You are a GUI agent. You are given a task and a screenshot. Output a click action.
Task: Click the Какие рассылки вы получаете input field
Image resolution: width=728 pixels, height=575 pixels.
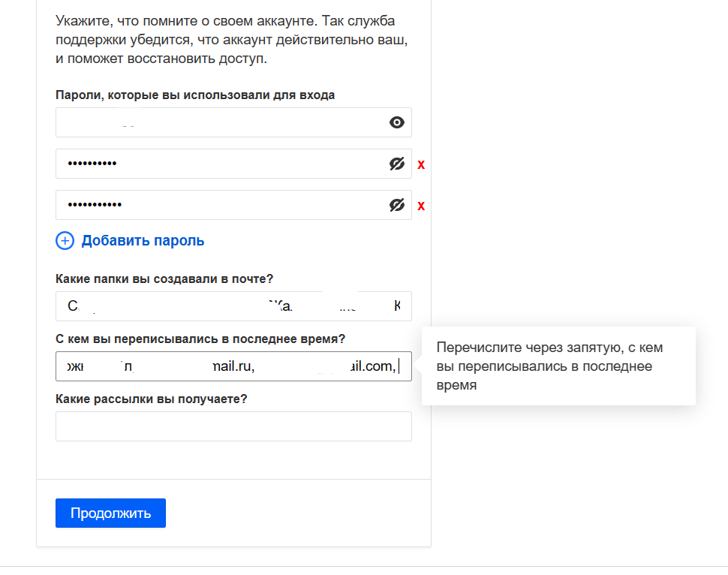coord(233,426)
